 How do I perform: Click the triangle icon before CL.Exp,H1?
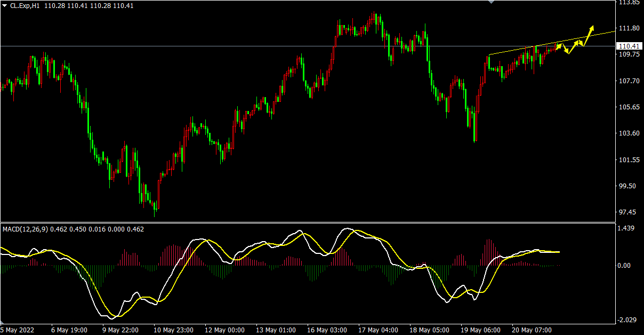point(4,5)
